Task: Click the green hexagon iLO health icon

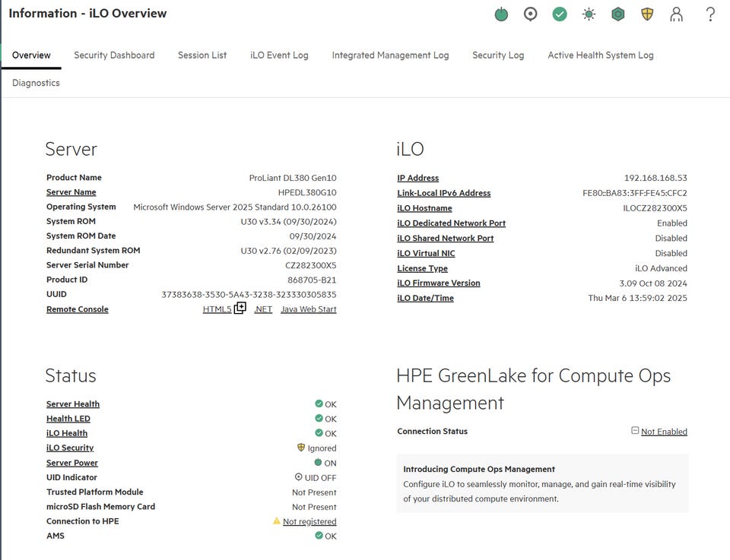Action: click(618, 14)
